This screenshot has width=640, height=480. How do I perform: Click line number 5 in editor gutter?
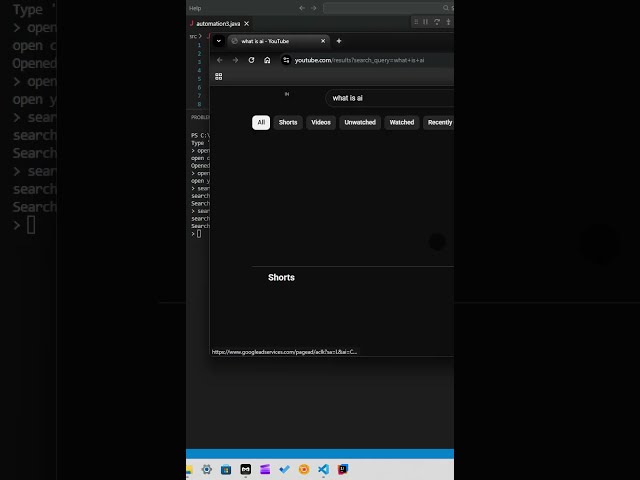click(x=199, y=79)
